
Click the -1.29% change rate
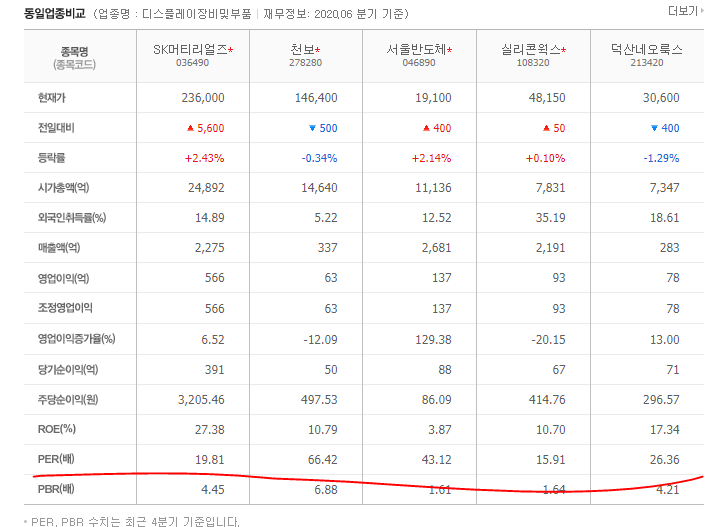[661, 158]
